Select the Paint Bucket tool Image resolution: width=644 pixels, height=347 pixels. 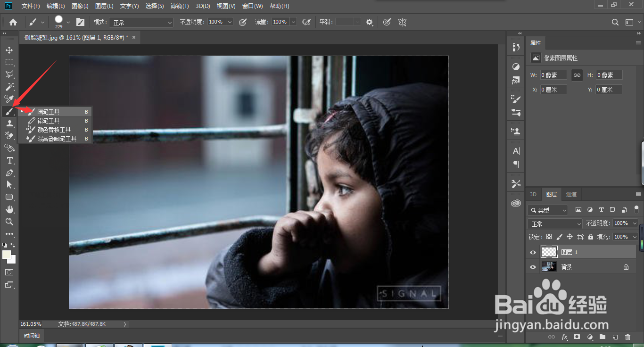(x=9, y=148)
